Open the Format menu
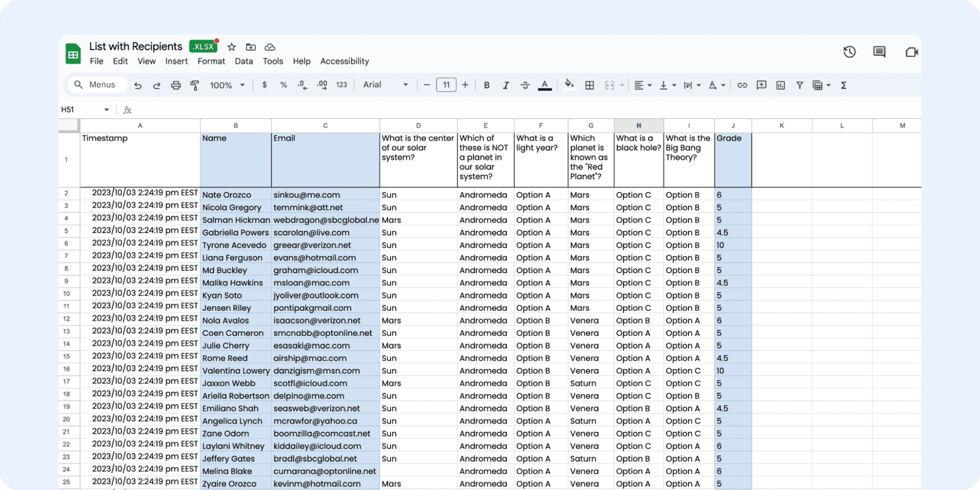 pos(211,61)
